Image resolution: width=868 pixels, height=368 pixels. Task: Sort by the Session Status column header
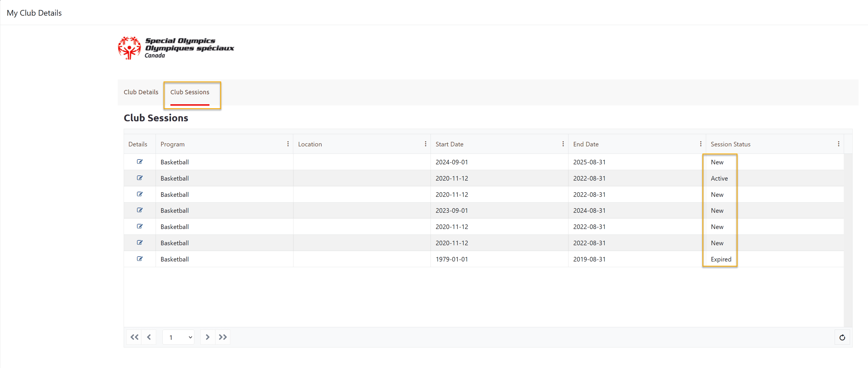click(x=730, y=144)
